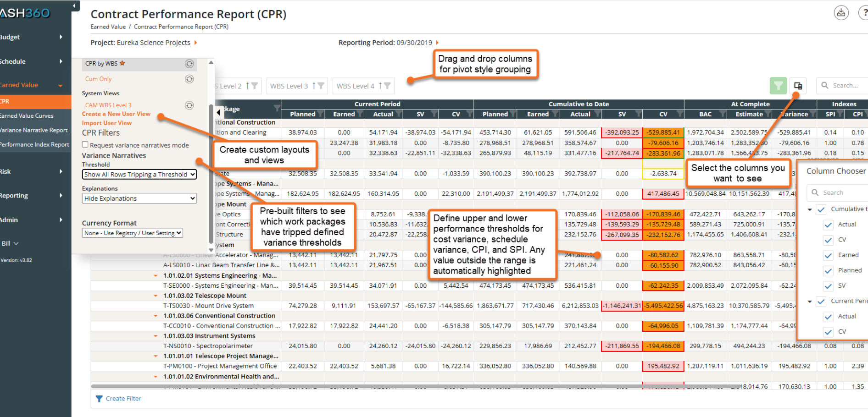Click Import User View link
The image size is (868, 417).
(107, 123)
